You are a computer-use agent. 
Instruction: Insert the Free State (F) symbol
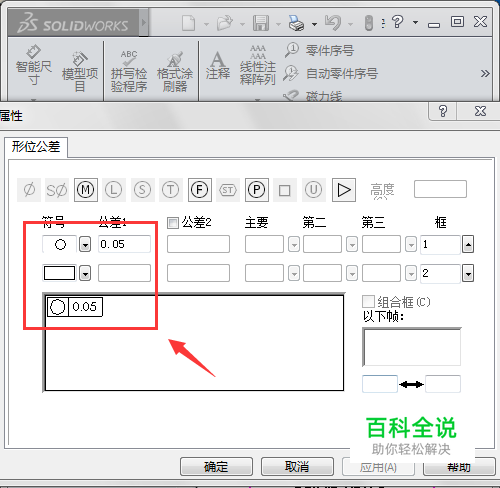coord(200,190)
